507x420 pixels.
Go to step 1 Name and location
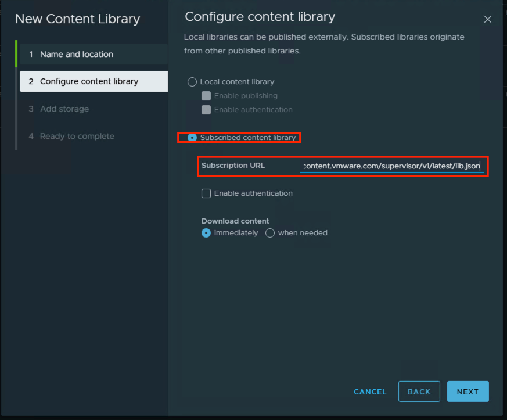tap(76, 54)
